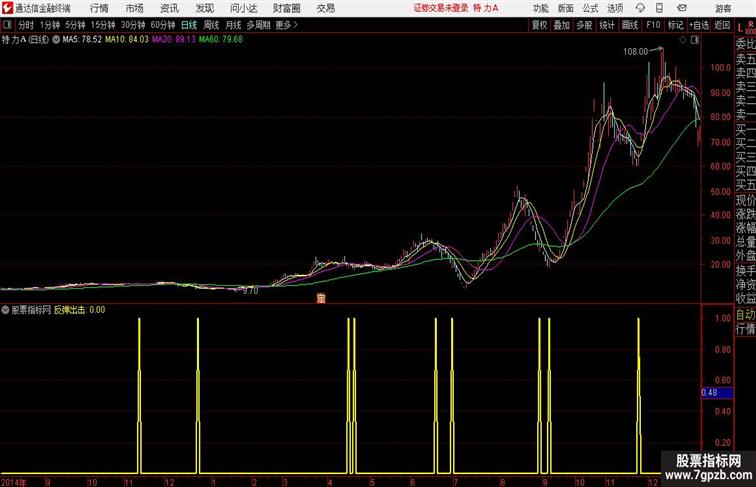Image resolution: width=756 pixels, height=487 pixels.
Task: Click the 复权 toolbar button
Action: [540, 25]
